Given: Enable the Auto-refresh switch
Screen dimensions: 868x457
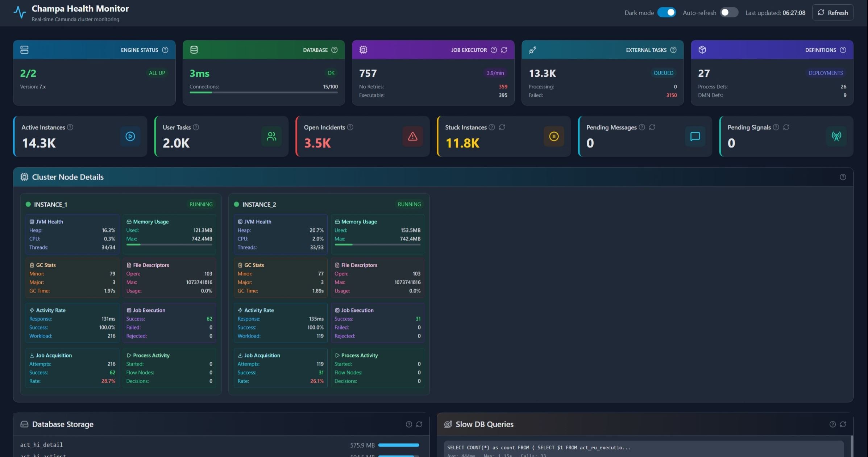Looking at the screenshot, I should pos(728,13).
